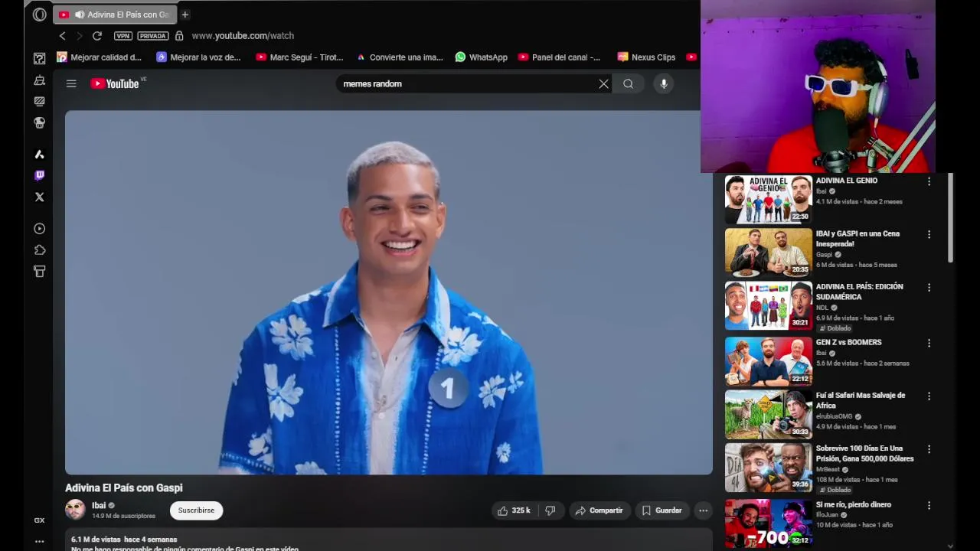Screen dimensions: 980x551
Task: Open the Aria AI sidebar icon
Action: tap(40, 155)
